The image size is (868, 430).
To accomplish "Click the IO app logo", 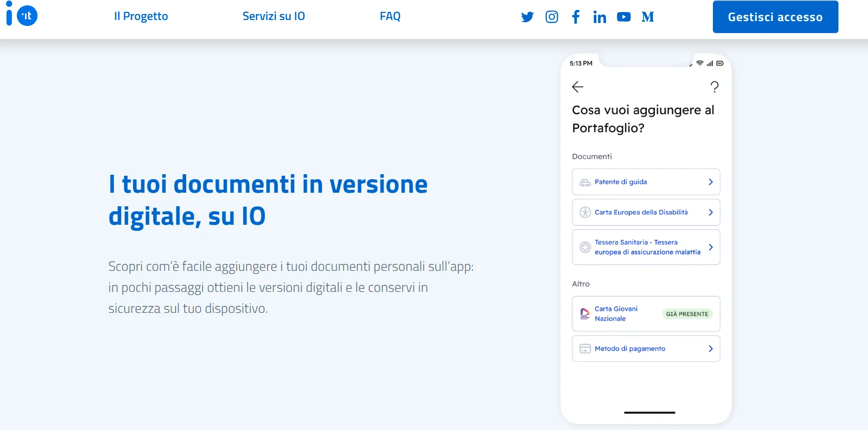I will click(x=22, y=15).
